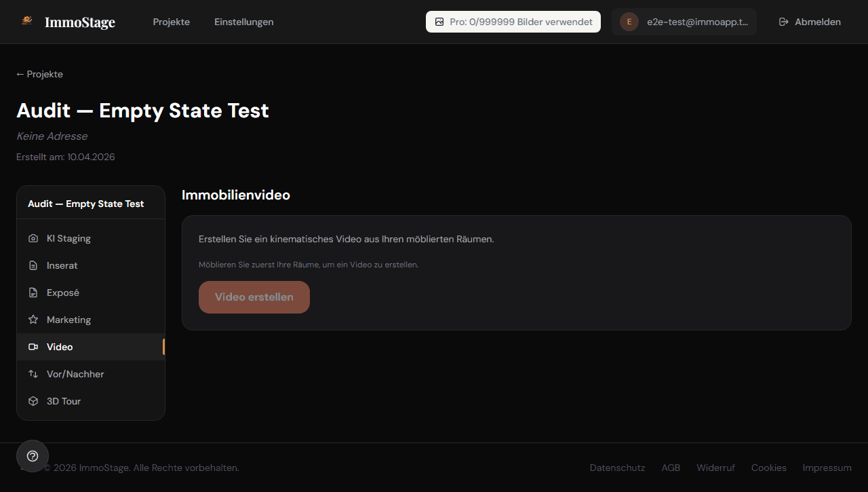
Task: Click the 3D Tour cube icon
Action: coord(33,401)
